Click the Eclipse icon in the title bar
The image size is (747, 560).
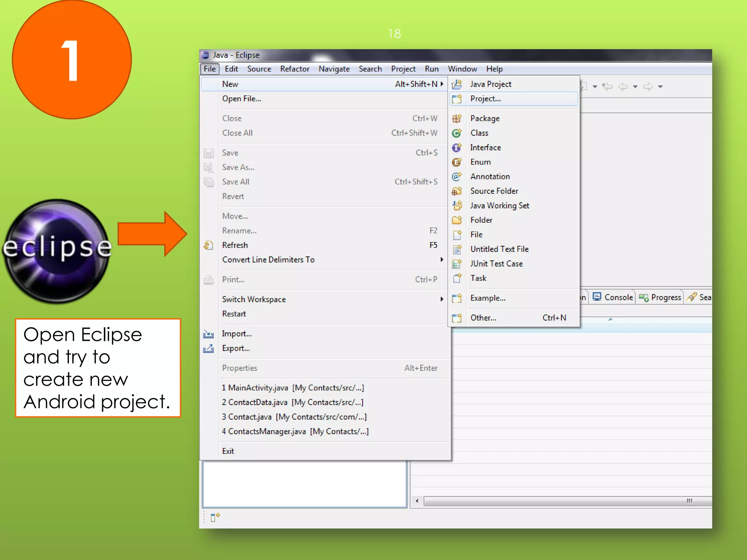(x=205, y=55)
